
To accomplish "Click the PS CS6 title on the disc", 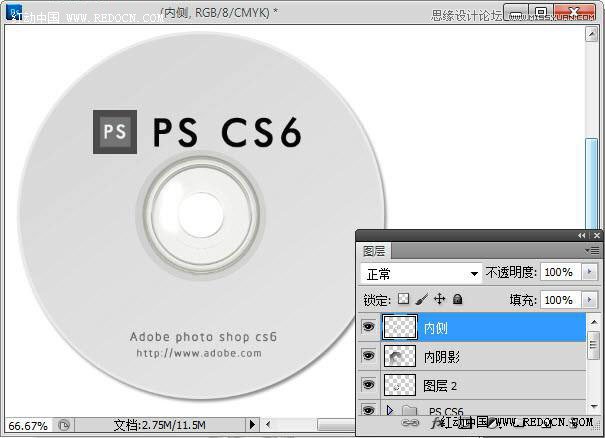I will point(227,132).
